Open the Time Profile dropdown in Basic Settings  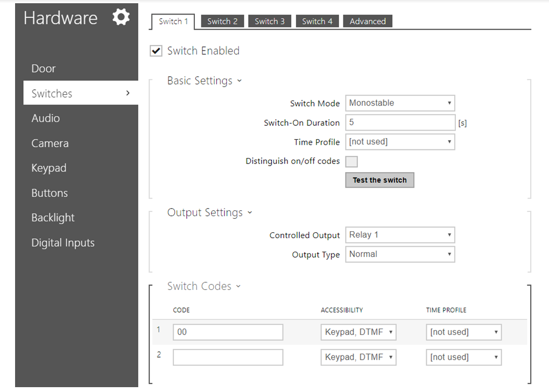(x=400, y=142)
